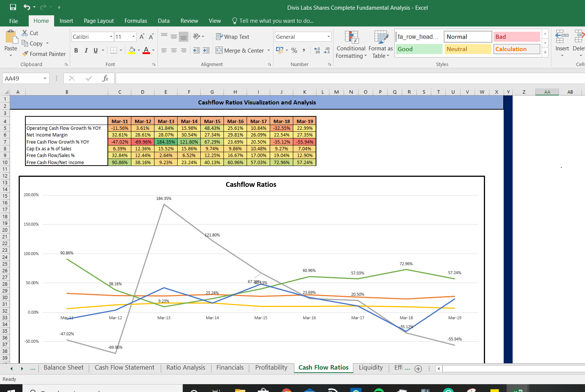Activate the Format Painter brush

tap(44, 54)
